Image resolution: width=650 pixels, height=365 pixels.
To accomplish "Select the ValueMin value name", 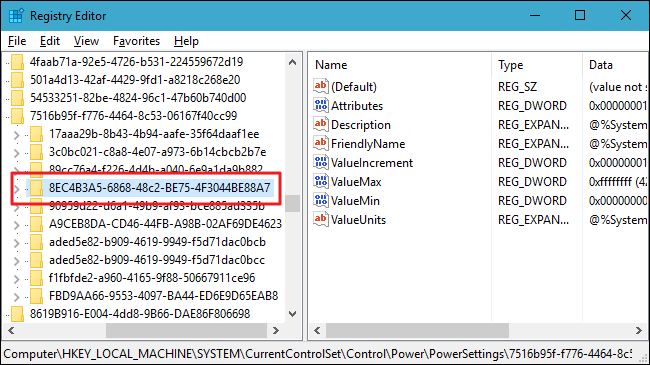I will tap(355, 201).
